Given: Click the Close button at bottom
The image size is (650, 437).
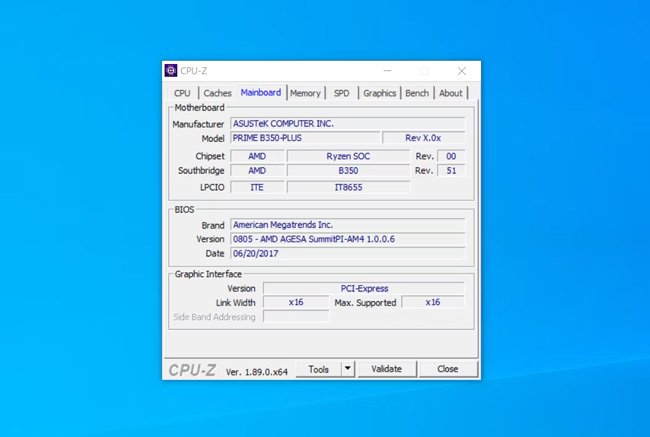Looking at the screenshot, I should click(448, 369).
